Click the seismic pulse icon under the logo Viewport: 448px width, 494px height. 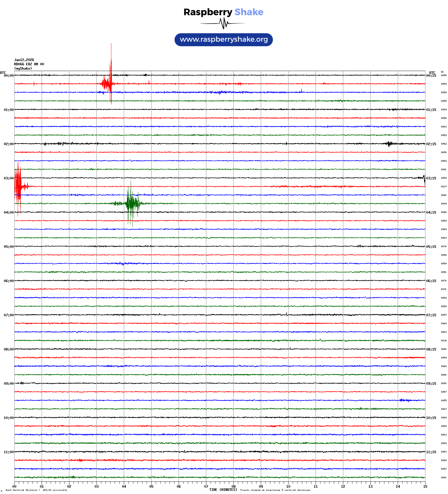click(x=223, y=23)
